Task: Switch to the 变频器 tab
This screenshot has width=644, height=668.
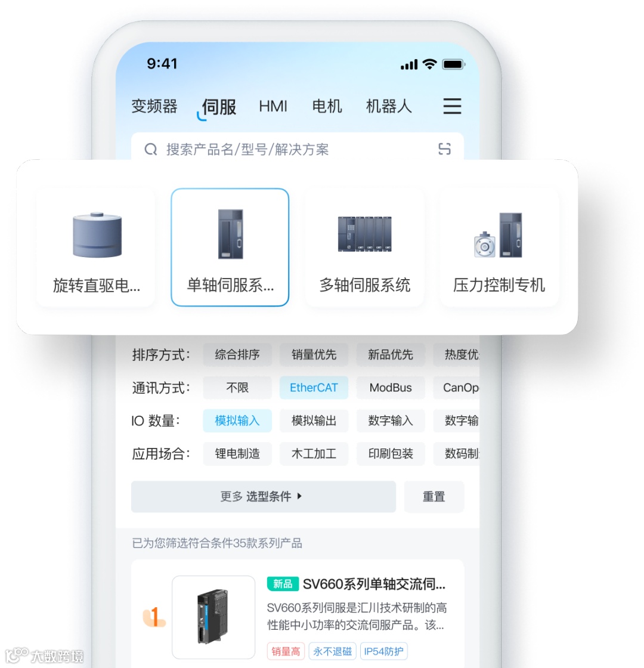Action: 154,106
